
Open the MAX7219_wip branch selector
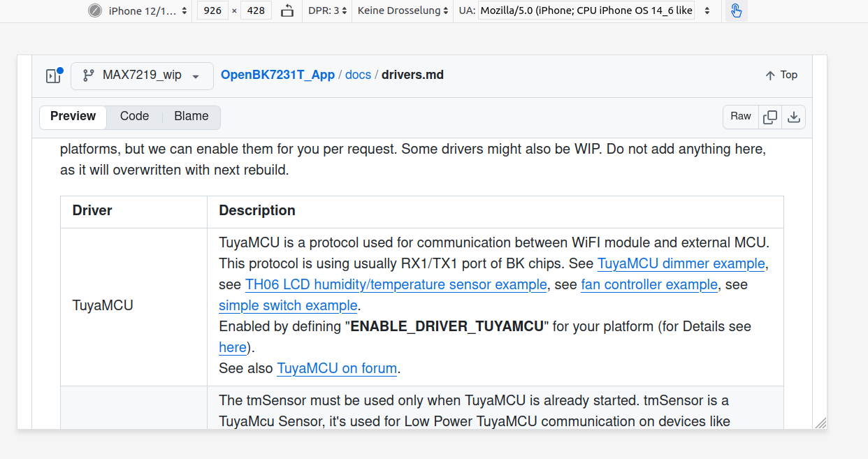142,75
